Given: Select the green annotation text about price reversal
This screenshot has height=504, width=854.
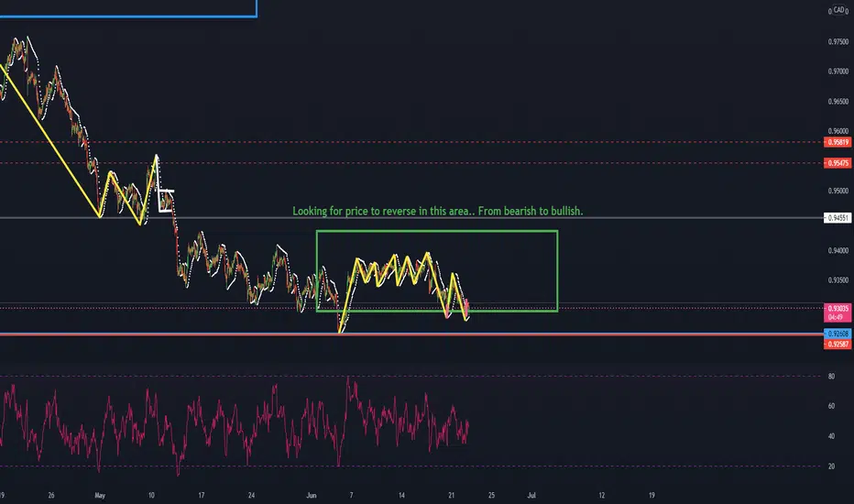Looking at the screenshot, I should tap(437, 211).
